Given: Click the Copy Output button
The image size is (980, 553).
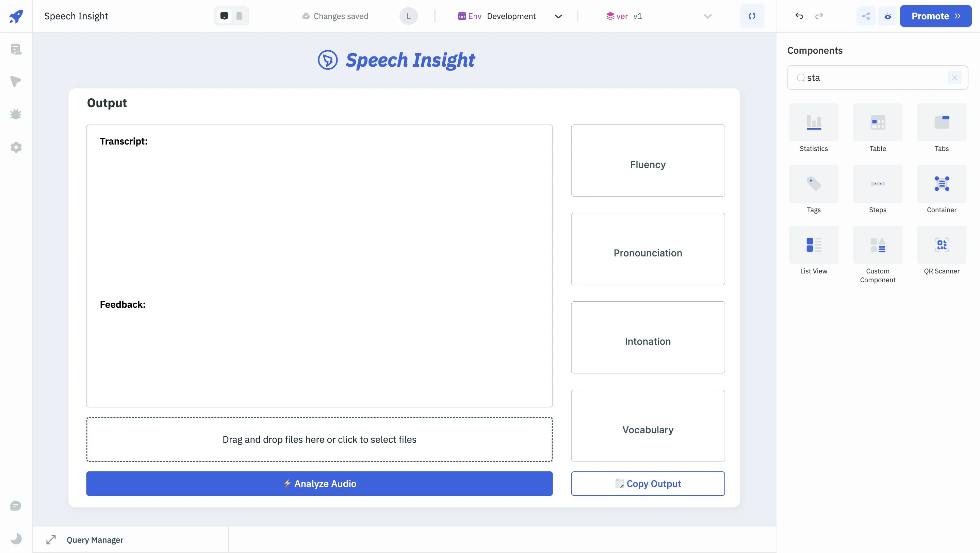Looking at the screenshot, I should [648, 483].
